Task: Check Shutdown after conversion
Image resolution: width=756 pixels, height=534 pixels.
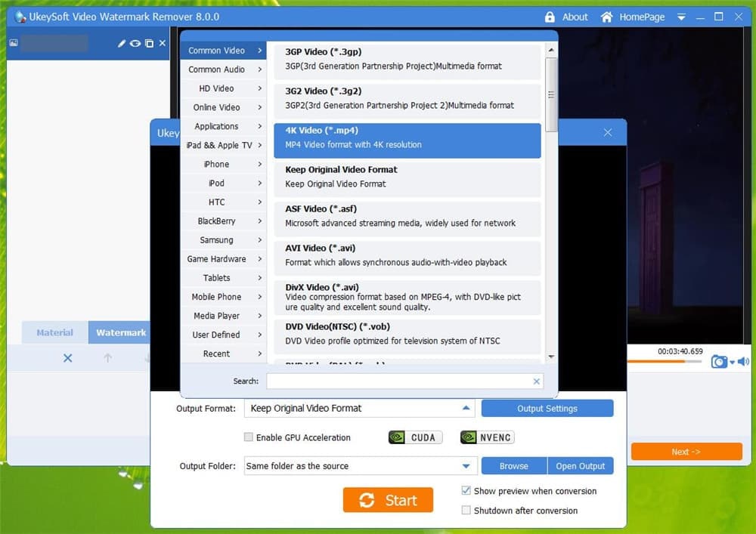Action: tap(466, 511)
